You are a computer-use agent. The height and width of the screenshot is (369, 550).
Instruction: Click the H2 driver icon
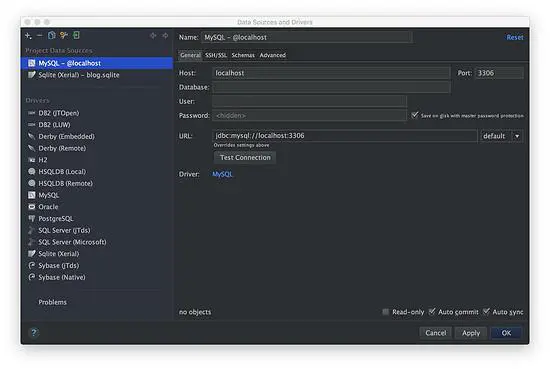pos(32,160)
